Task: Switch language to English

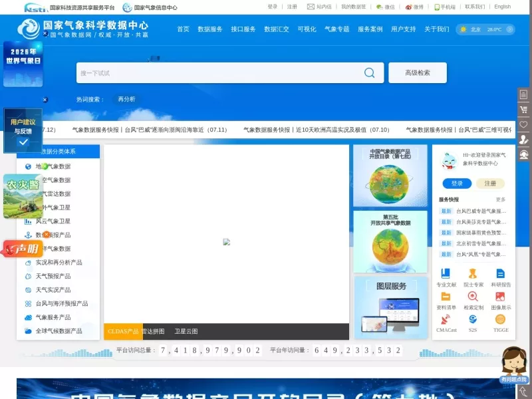Action: (502, 7)
